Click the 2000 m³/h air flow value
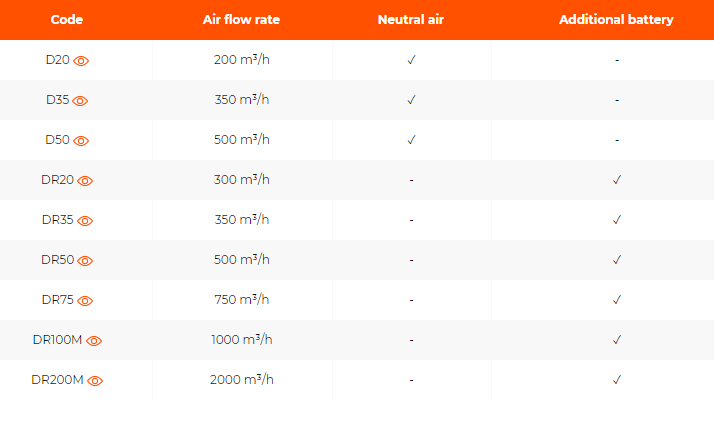The image size is (714, 423). click(241, 380)
